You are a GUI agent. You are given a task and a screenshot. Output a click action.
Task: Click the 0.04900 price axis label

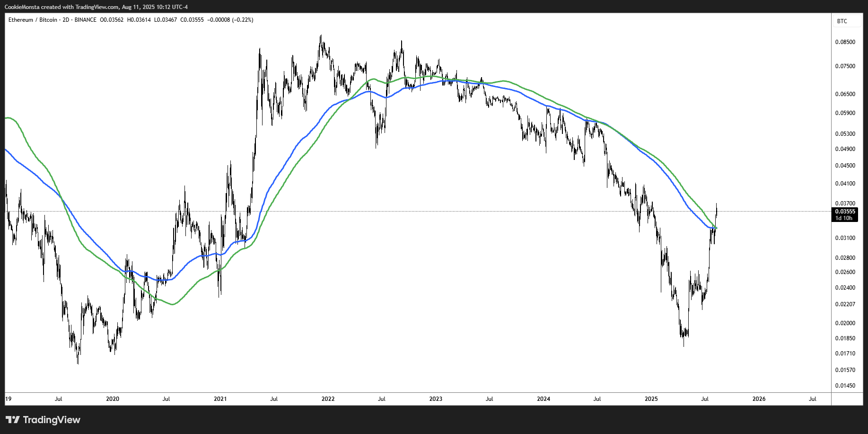point(845,149)
